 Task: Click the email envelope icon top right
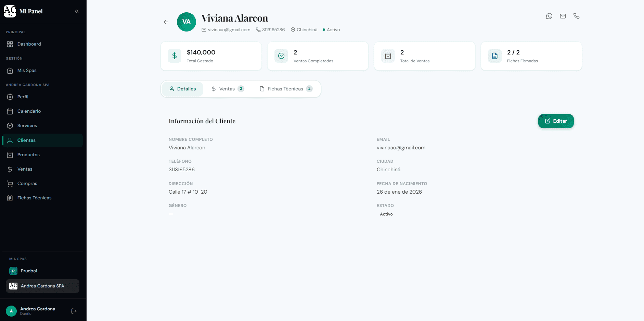point(563,16)
